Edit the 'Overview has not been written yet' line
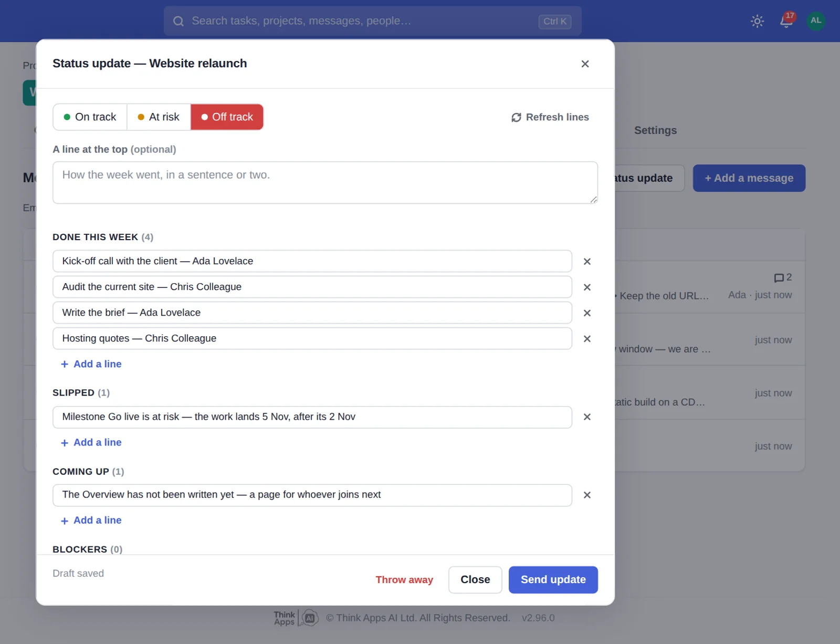Viewport: 840px width, 644px height. tap(312, 495)
